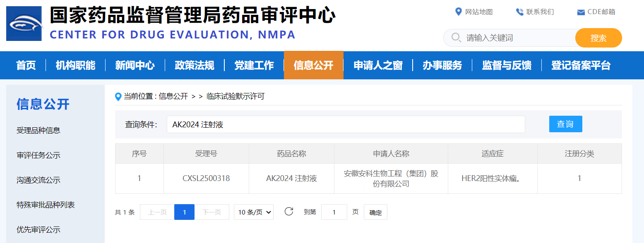This screenshot has height=243, width=644.
Task: Open 优先审评公示 from the sidebar
Action: click(38, 230)
